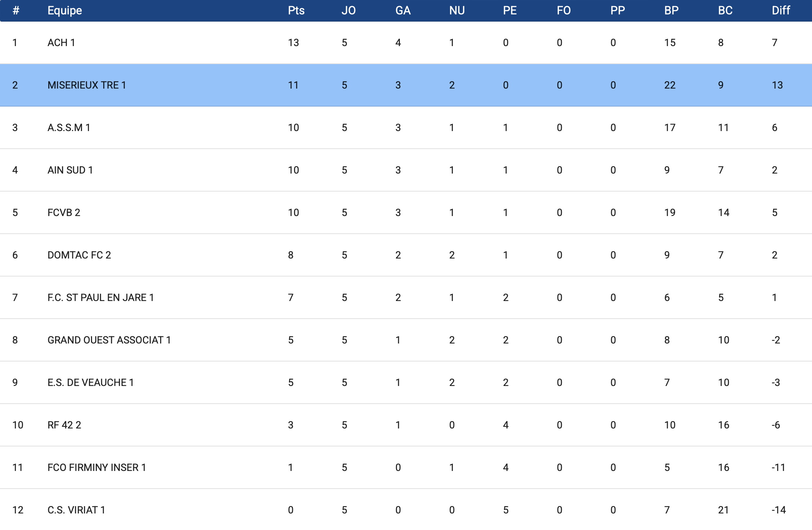This screenshot has width=812, height=530.
Task: Click the BP column header
Action: 671,10
